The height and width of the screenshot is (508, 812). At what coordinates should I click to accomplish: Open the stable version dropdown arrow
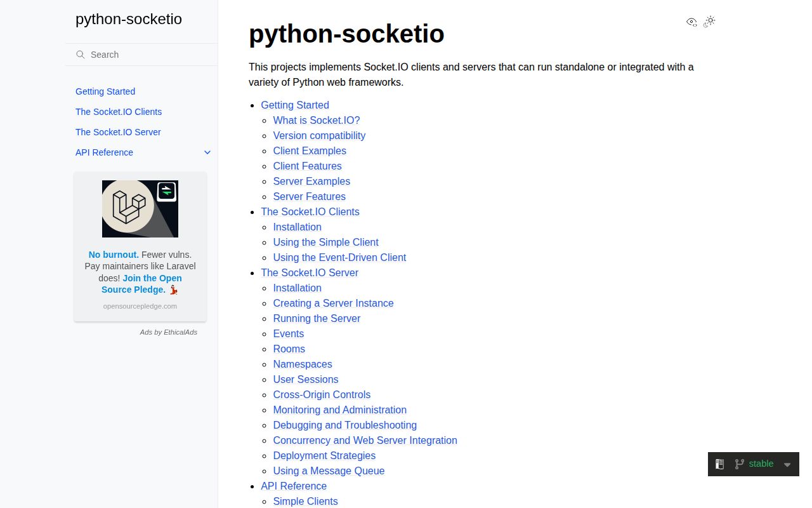point(787,465)
